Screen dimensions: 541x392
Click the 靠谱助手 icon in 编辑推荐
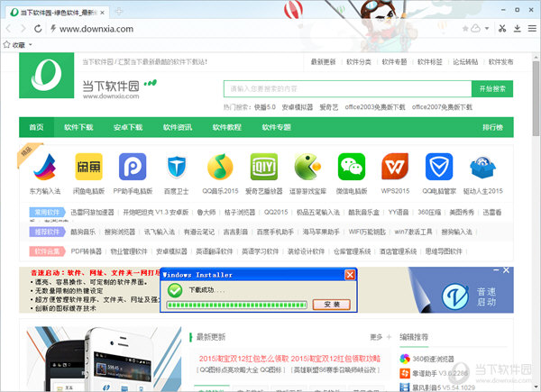tap(405, 373)
